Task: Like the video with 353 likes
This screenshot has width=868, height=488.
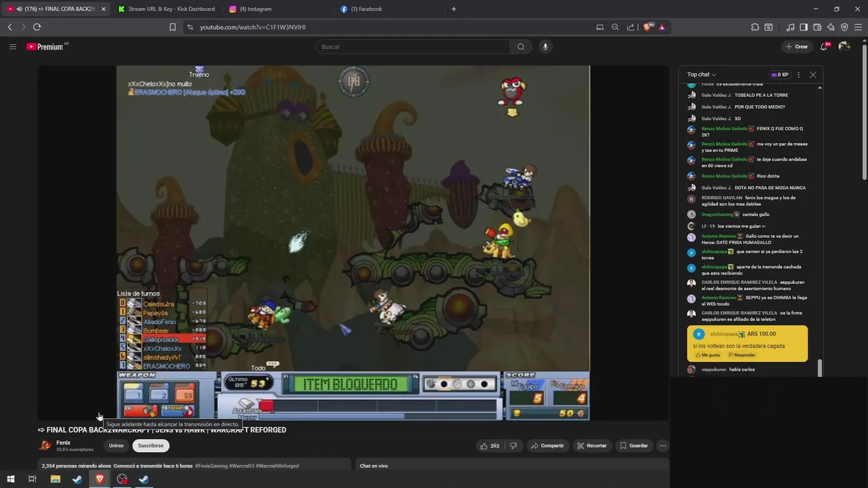Action: pyautogui.click(x=490, y=445)
